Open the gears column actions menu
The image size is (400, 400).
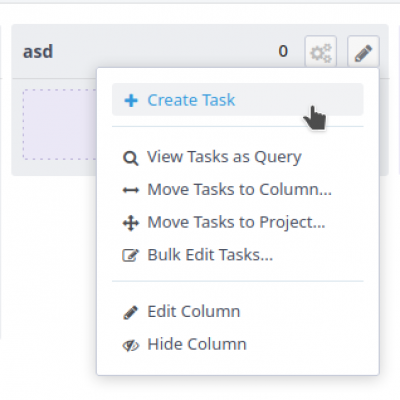pos(321,52)
